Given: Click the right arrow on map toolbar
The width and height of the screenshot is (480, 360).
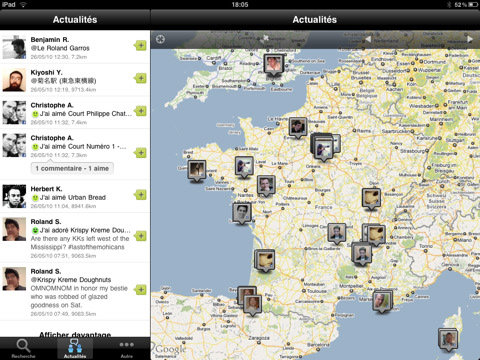Looking at the screenshot, I should click(x=470, y=39).
